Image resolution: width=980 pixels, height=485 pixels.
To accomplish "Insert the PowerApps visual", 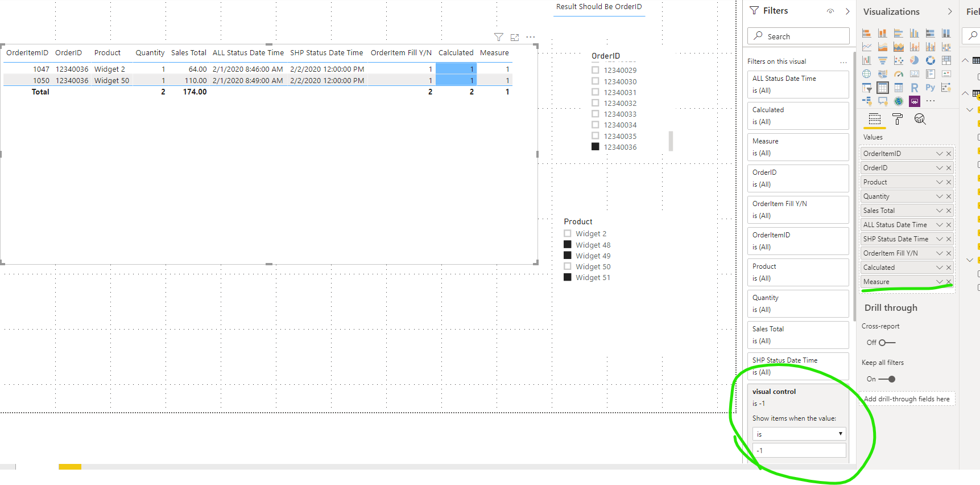I will (915, 101).
